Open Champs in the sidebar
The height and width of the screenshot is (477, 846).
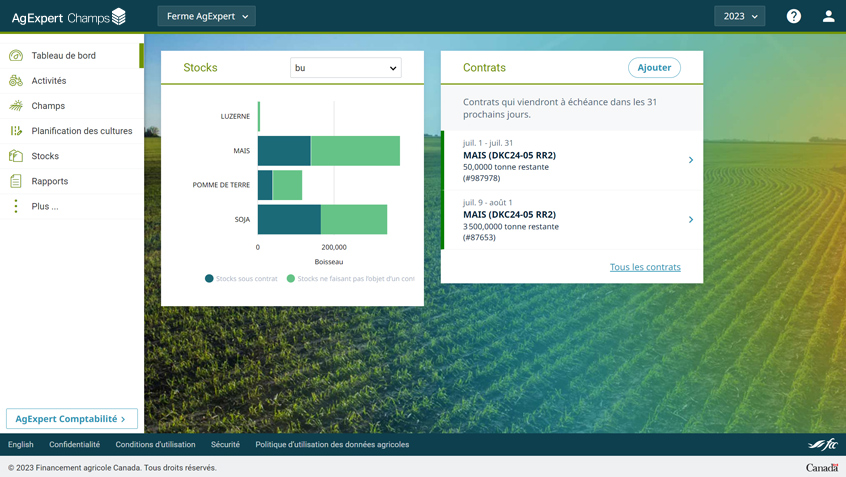tap(71, 106)
